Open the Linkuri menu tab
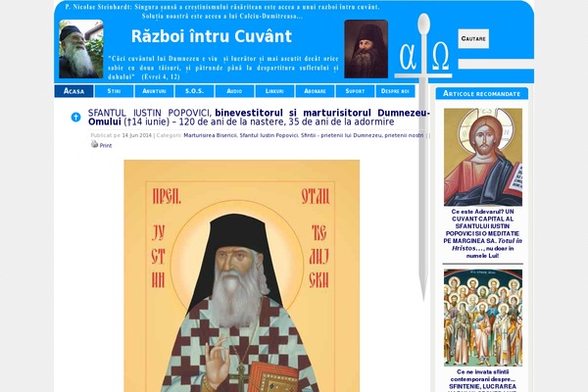This screenshot has width=588, height=392. pos(274,91)
